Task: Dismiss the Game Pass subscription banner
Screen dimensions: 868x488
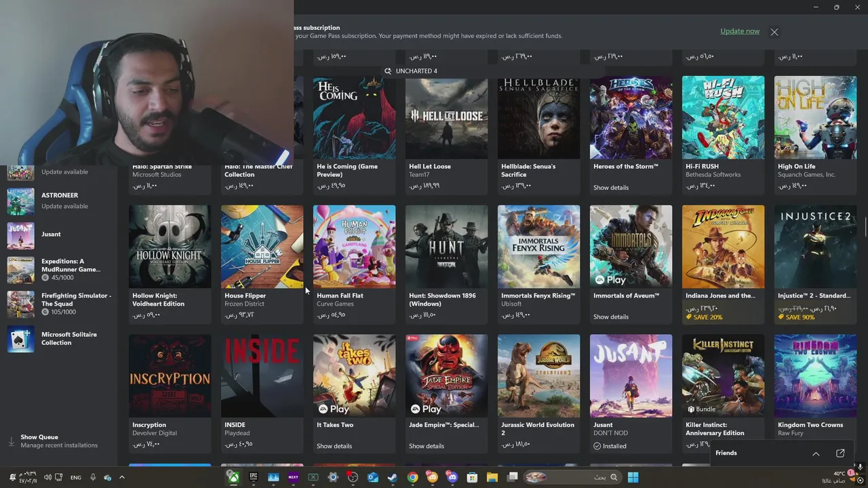Action: (774, 32)
